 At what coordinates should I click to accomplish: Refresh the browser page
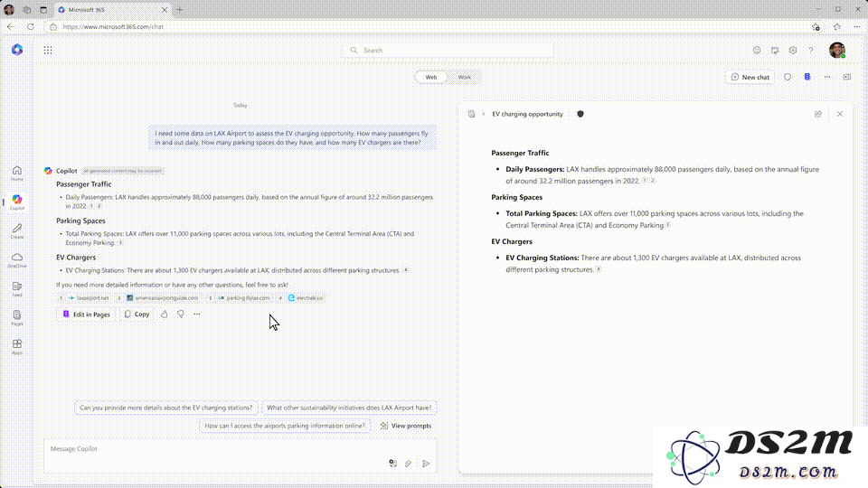coord(31,26)
